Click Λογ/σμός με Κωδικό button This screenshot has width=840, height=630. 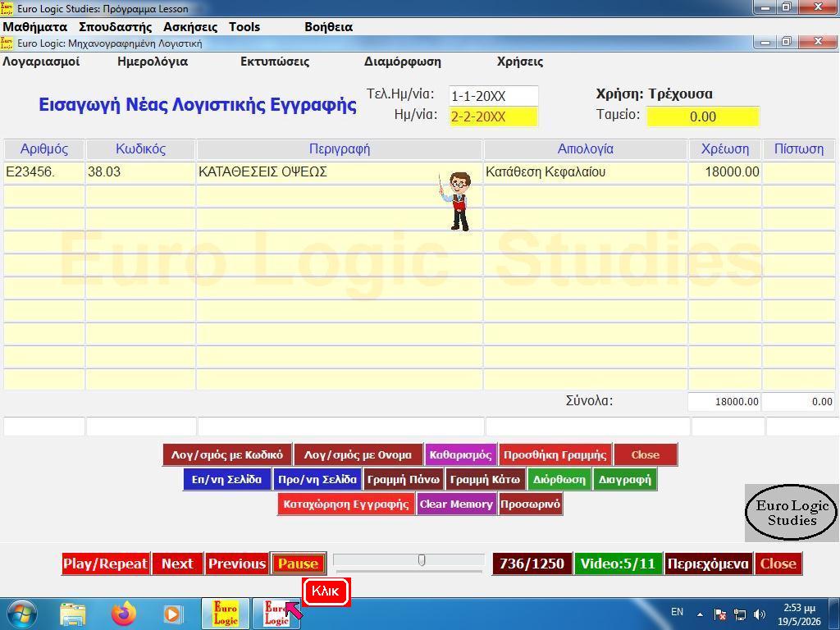227,454
